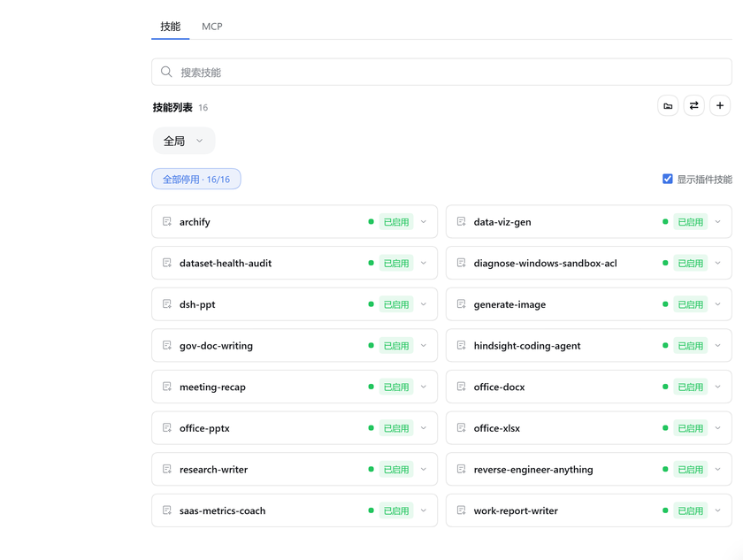The image size is (743, 560).
Task: Expand the office-docx row chevron
Action: click(718, 387)
